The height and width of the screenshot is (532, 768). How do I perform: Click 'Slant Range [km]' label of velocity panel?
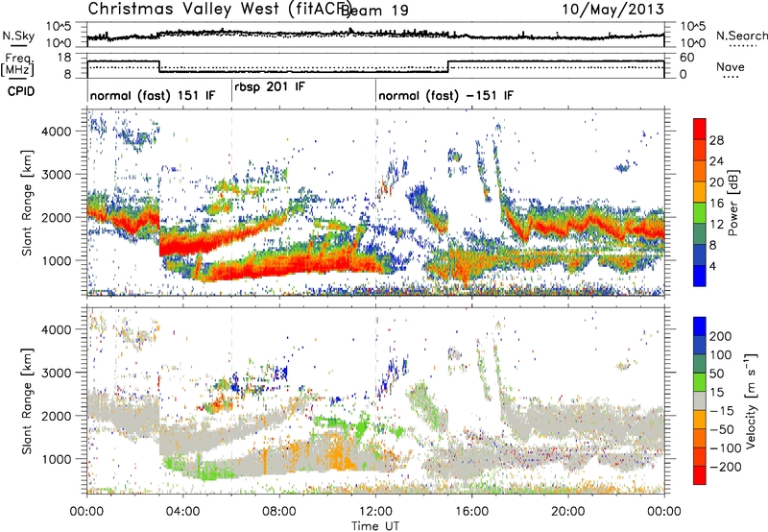[27, 400]
